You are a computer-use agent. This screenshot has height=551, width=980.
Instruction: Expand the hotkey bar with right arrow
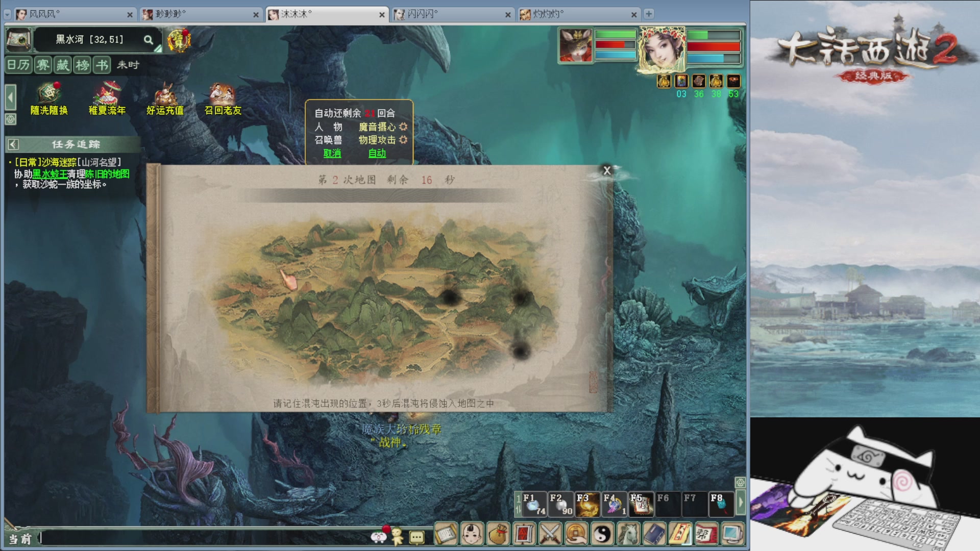pyautogui.click(x=741, y=504)
